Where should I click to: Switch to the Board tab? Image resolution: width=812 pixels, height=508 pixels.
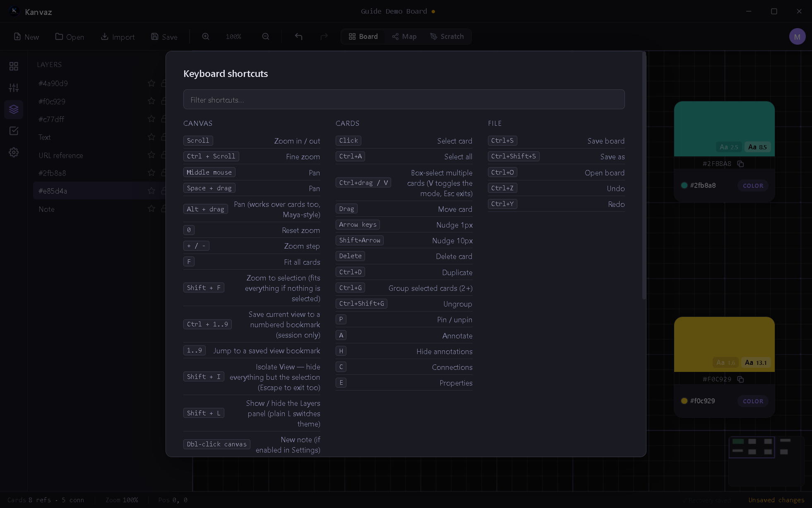(363, 36)
